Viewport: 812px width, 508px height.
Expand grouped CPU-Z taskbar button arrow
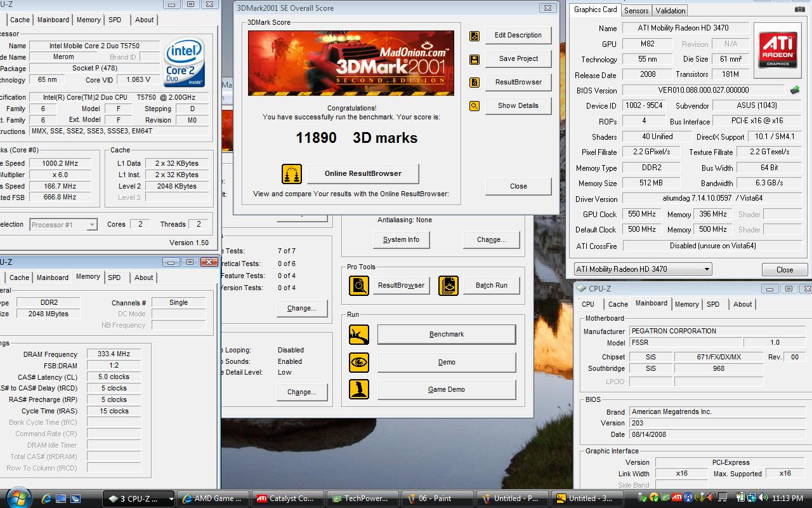[x=171, y=499]
